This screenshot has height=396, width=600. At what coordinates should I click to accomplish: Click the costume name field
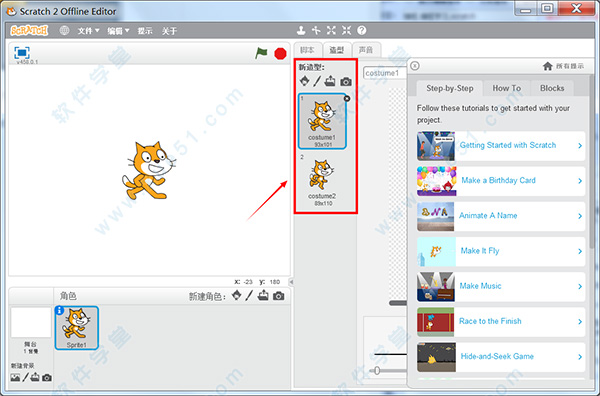pyautogui.click(x=385, y=73)
